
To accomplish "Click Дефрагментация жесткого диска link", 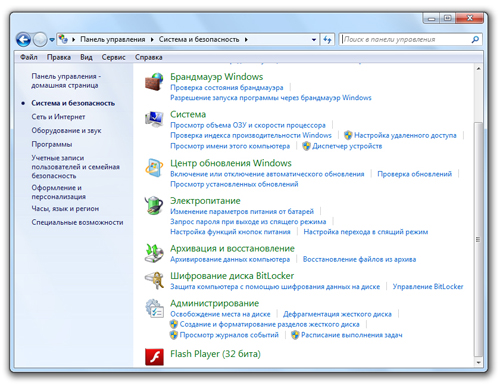I will tap(337, 314).
